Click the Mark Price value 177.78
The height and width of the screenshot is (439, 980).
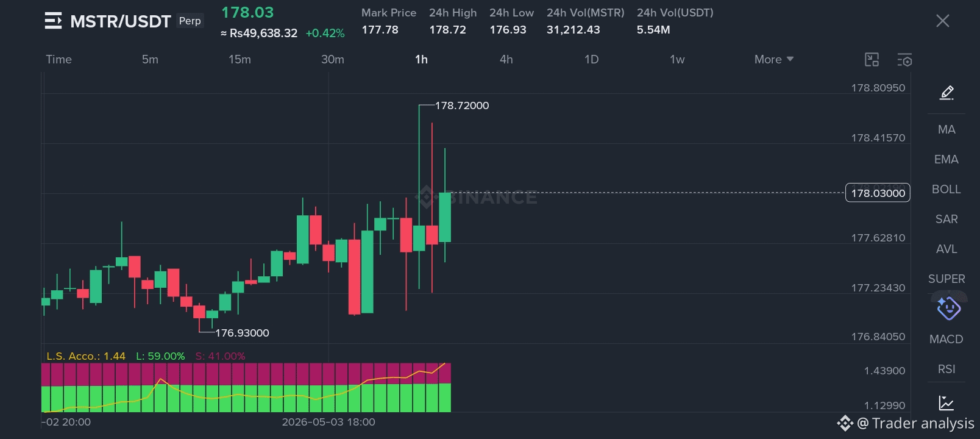[x=380, y=29]
